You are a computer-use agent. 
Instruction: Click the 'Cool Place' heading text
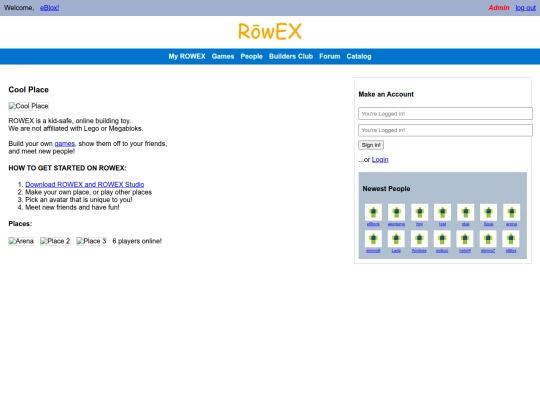click(x=29, y=90)
